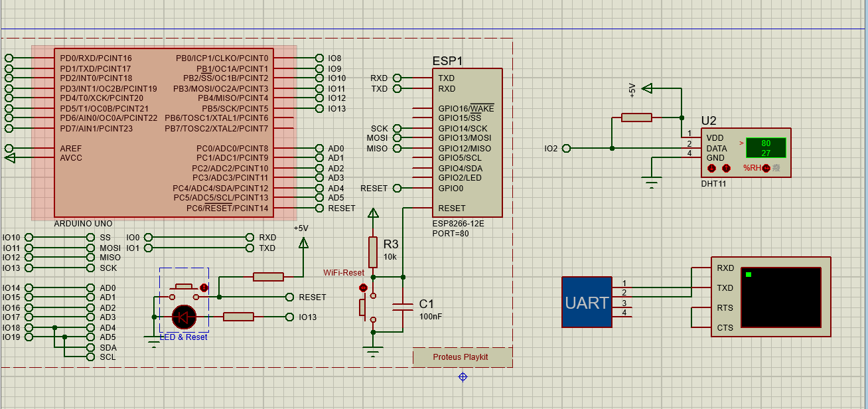Image resolution: width=868 pixels, height=409 pixels.
Task: Click the 'DHT11' part label
Action: click(714, 184)
